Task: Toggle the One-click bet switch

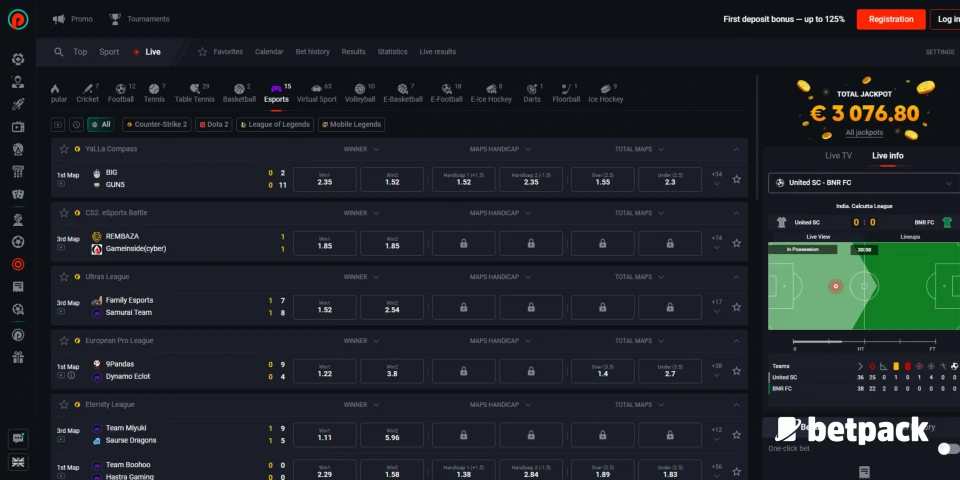Action: click(947, 448)
